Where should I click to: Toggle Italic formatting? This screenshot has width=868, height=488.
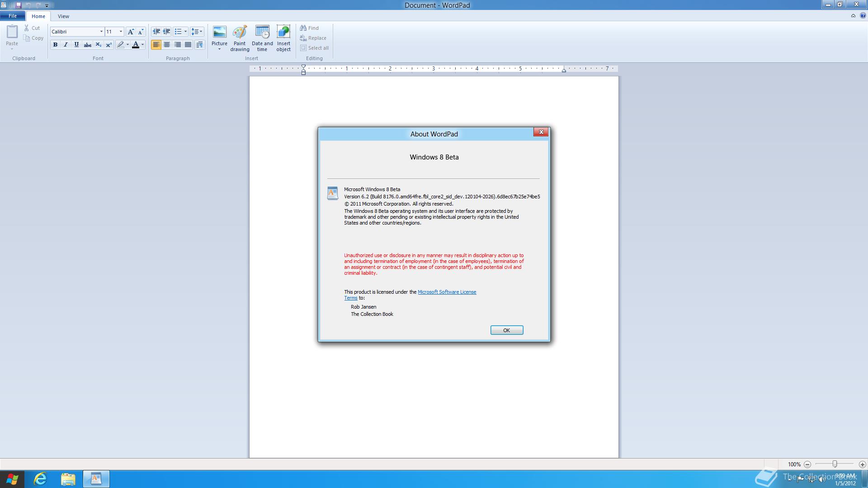click(66, 45)
